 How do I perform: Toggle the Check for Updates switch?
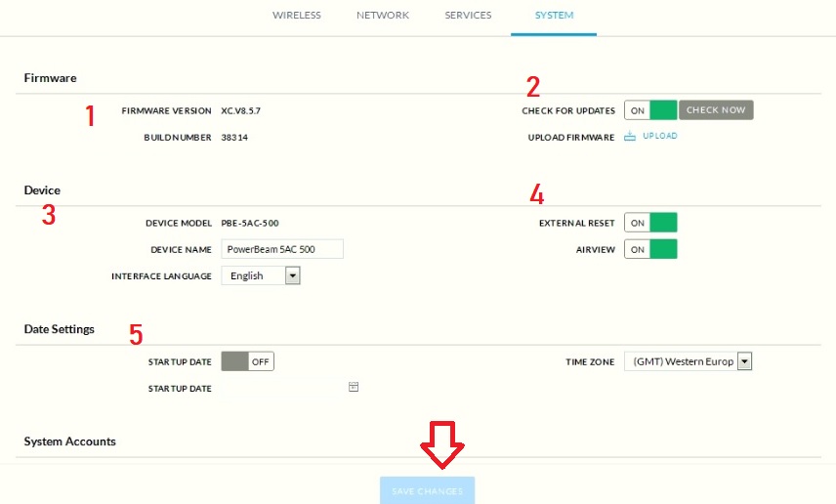click(x=650, y=110)
